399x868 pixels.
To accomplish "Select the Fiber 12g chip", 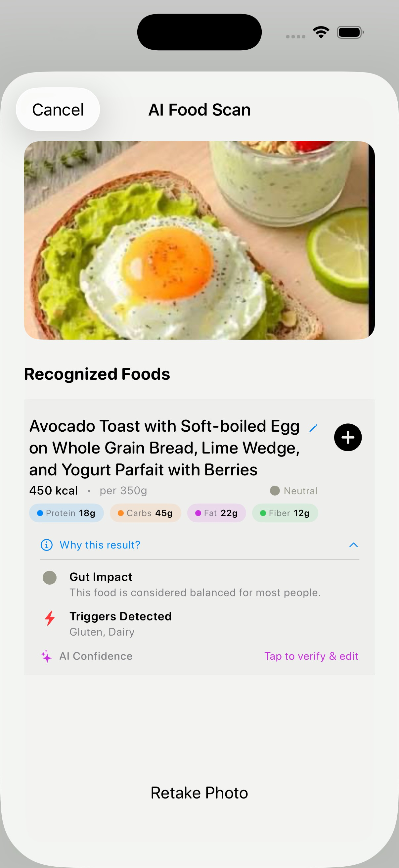I will 285,513.
